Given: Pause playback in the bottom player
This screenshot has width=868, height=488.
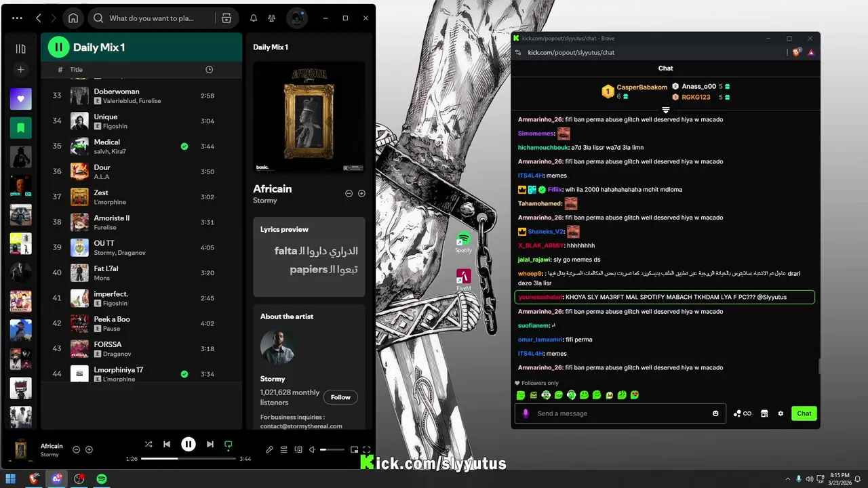Looking at the screenshot, I should point(189,445).
